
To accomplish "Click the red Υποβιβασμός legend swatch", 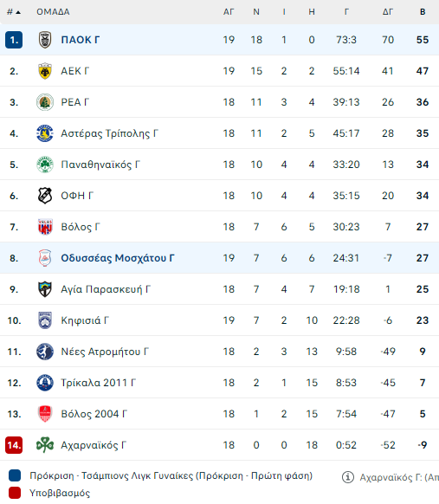I will (15, 493).
